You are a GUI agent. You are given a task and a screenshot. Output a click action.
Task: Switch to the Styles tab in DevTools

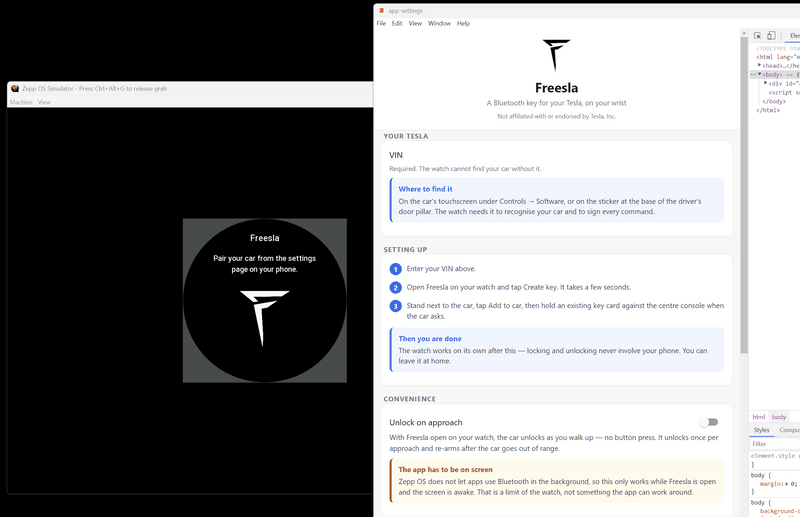(761, 430)
